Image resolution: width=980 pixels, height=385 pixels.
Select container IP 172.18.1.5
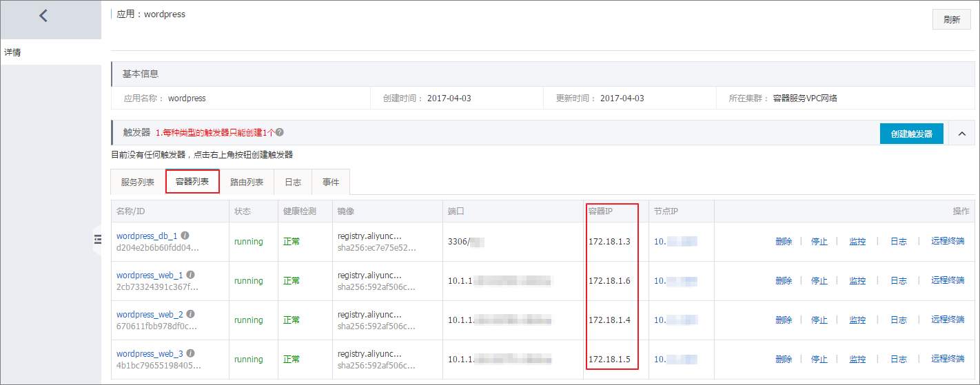(x=609, y=359)
